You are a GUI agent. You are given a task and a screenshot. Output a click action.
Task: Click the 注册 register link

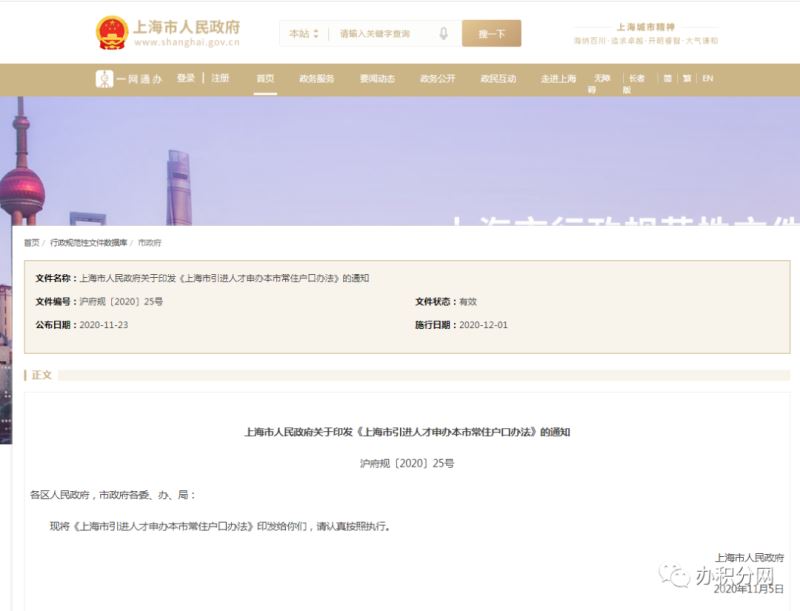click(x=220, y=78)
